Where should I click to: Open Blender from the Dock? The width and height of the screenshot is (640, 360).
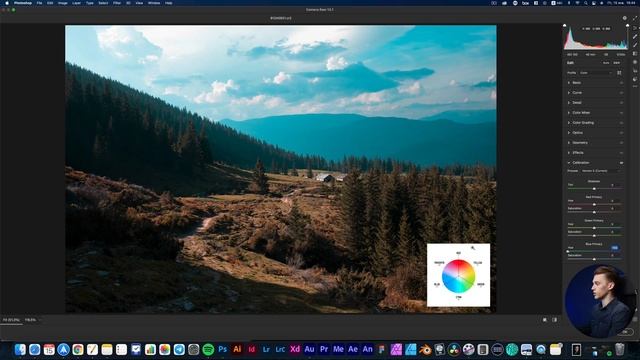pos(425,349)
